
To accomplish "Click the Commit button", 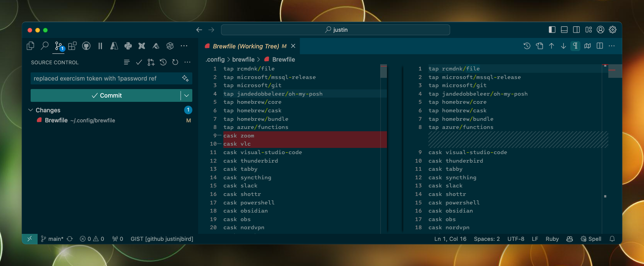I will click(105, 96).
